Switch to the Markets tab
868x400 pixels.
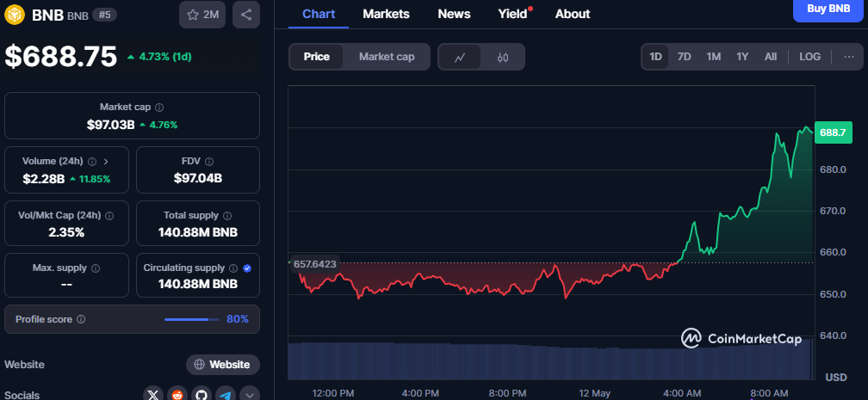click(386, 14)
